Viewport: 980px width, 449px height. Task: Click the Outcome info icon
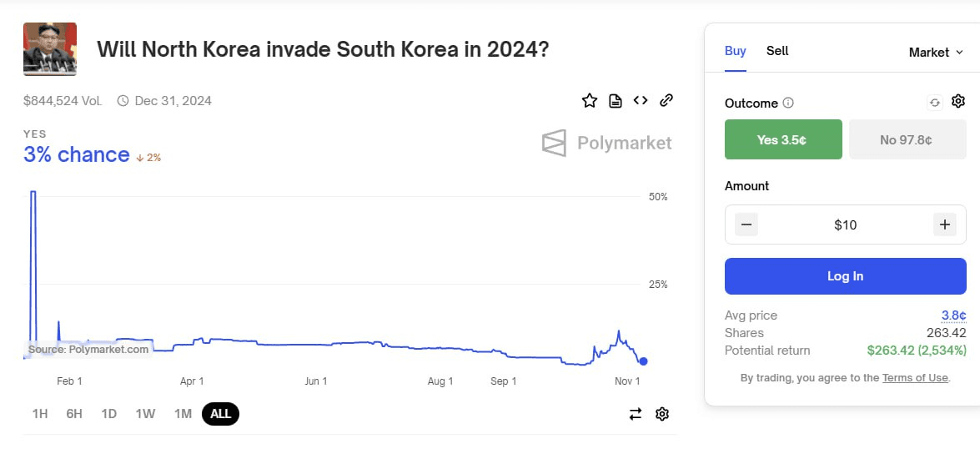788,103
